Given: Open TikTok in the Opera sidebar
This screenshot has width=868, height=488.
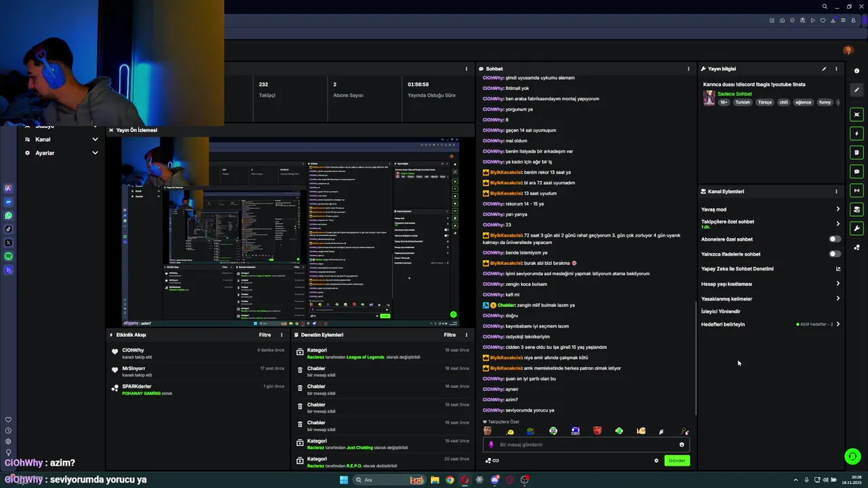Looking at the screenshot, I should tap(8, 229).
